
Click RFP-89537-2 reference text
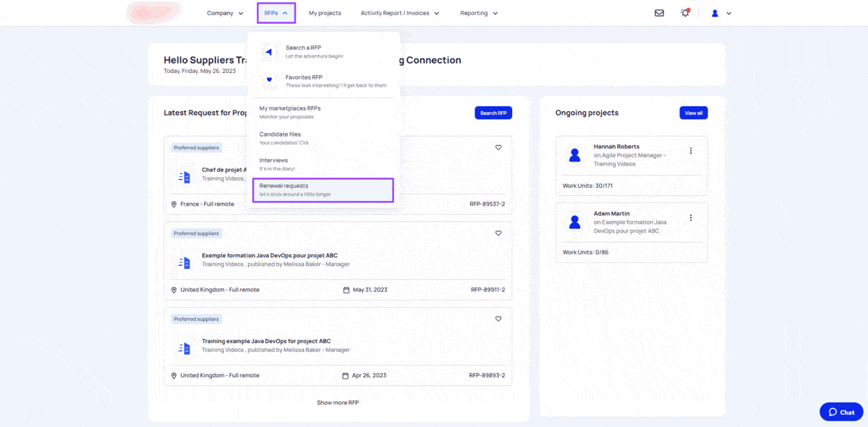tap(488, 204)
